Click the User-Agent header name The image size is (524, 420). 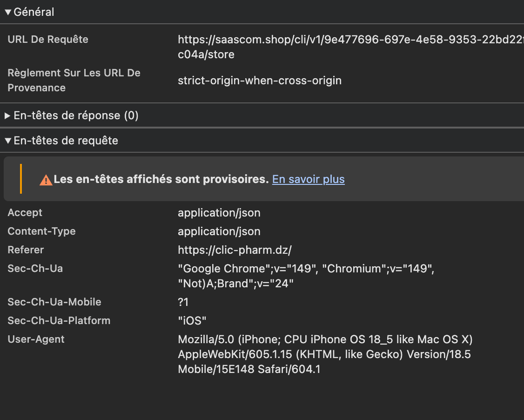click(x=36, y=339)
